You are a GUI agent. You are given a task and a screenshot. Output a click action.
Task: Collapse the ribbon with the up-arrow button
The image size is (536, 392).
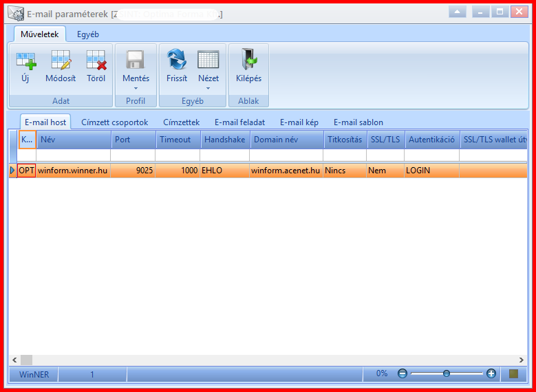(458, 12)
